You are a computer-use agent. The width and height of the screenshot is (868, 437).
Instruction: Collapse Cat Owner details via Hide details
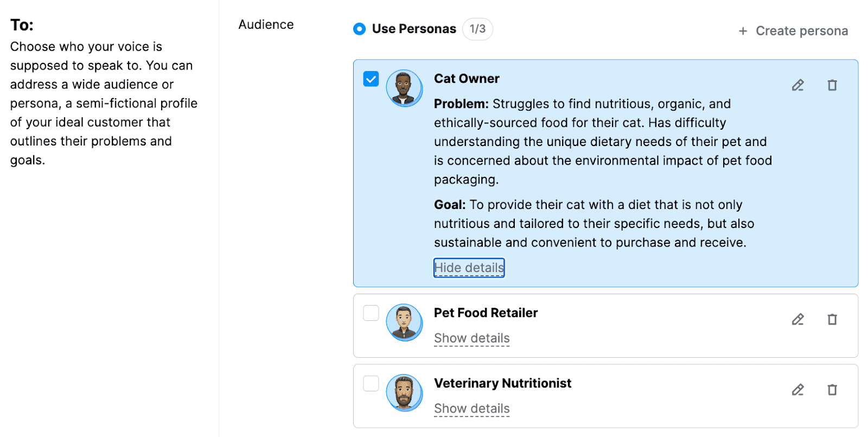[468, 267]
